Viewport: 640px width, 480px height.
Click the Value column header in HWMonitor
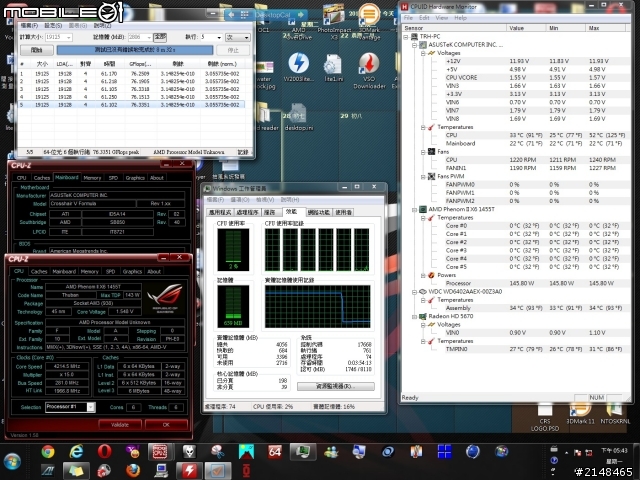[x=526, y=28]
